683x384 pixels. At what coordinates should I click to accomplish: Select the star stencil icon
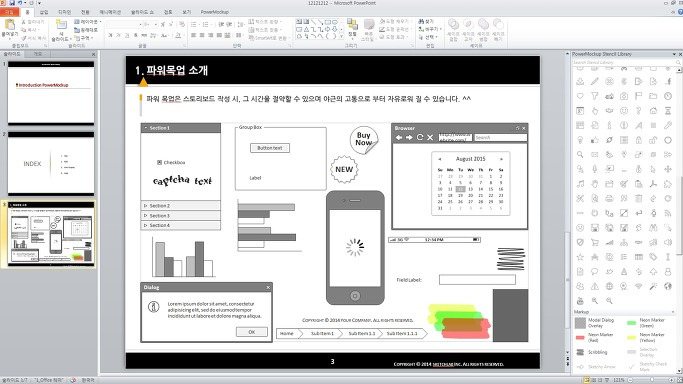pos(580,257)
